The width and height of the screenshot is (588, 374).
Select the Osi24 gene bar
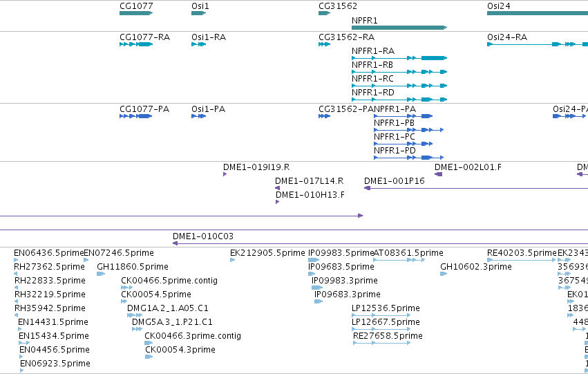(x=538, y=13)
